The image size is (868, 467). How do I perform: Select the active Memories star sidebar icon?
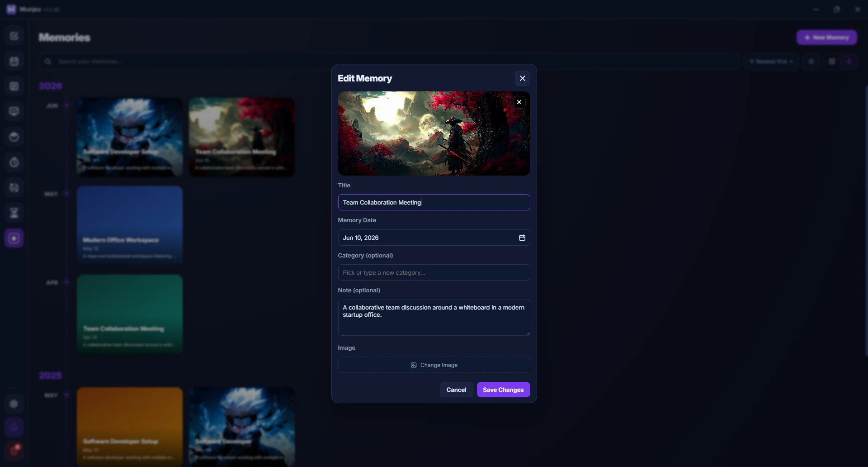coord(14,238)
